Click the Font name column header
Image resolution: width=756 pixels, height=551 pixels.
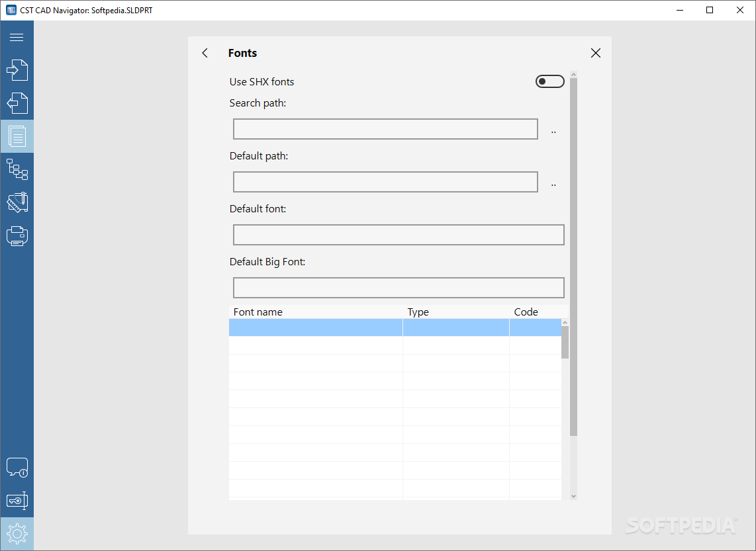tap(316, 312)
